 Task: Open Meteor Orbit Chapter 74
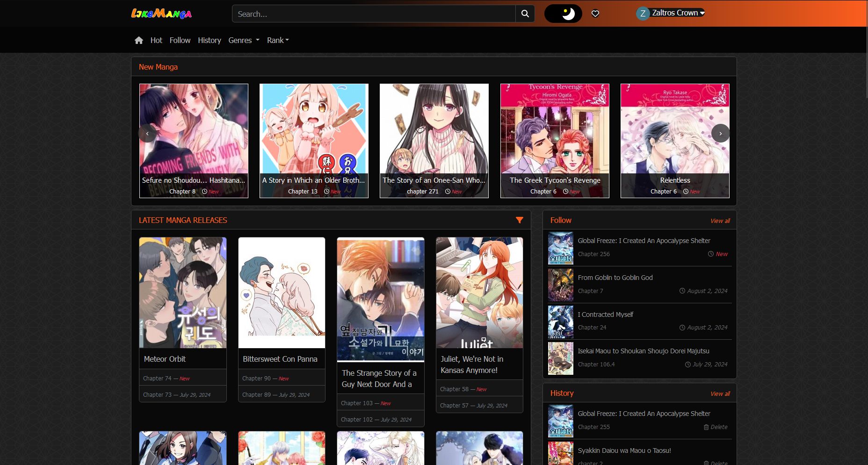(157, 378)
